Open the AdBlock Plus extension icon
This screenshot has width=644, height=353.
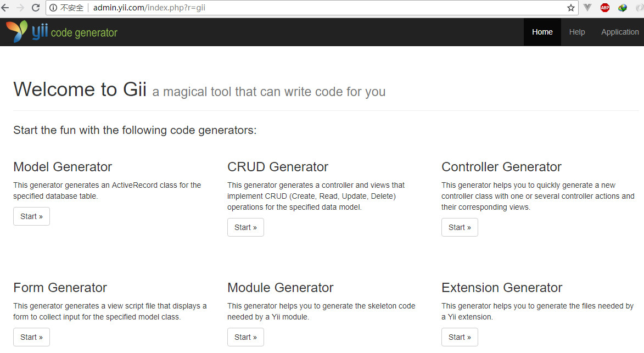(x=605, y=8)
